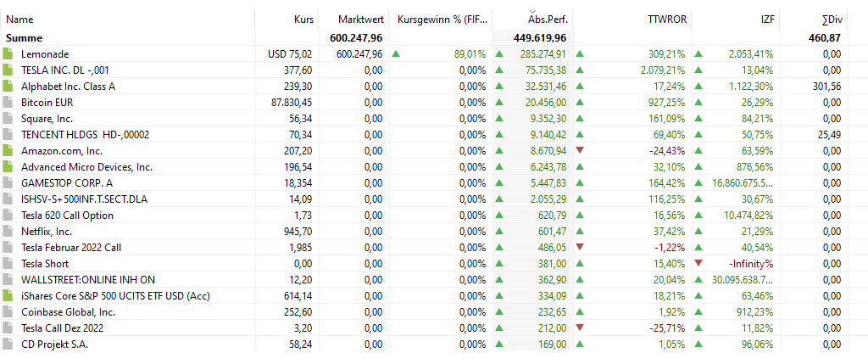Click the gray file icon beside Square, Inc.
Screen dimensions: 868x364
coord(7,119)
